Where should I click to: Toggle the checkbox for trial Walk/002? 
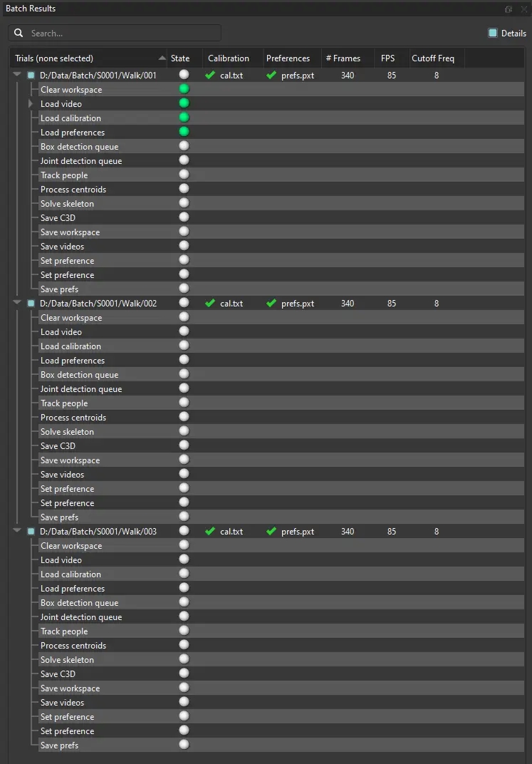(x=31, y=303)
